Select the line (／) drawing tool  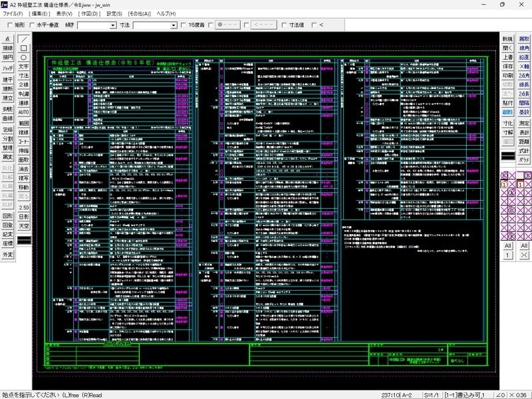25,39
